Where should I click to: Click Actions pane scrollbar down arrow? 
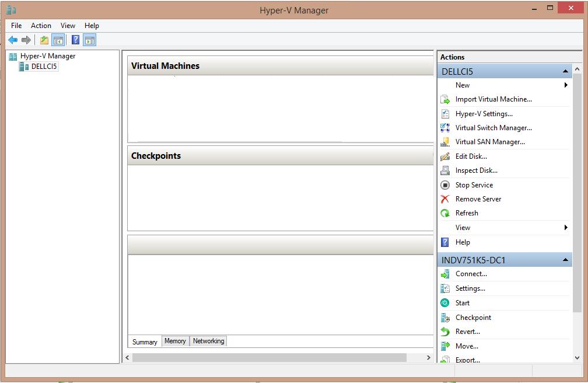click(577, 358)
